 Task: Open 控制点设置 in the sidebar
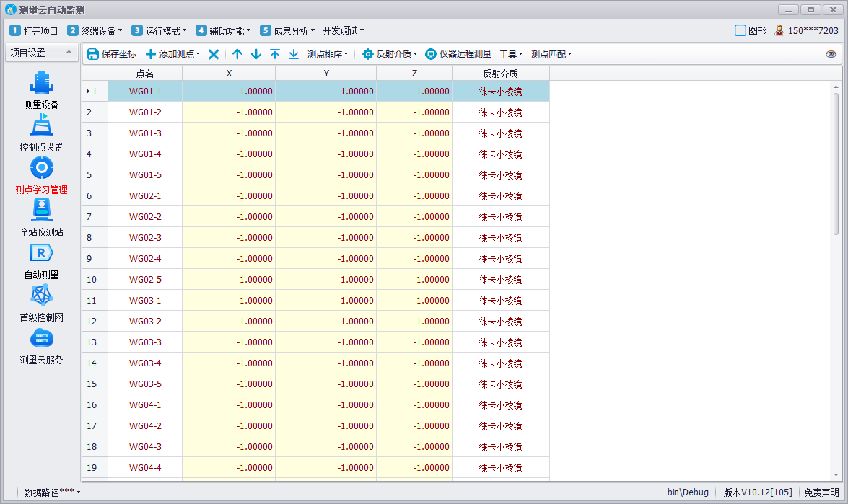tap(41, 125)
